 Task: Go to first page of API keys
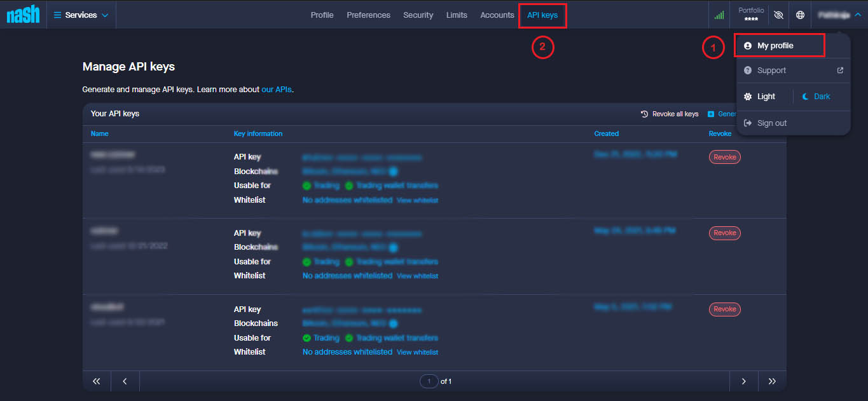point(97,381)
